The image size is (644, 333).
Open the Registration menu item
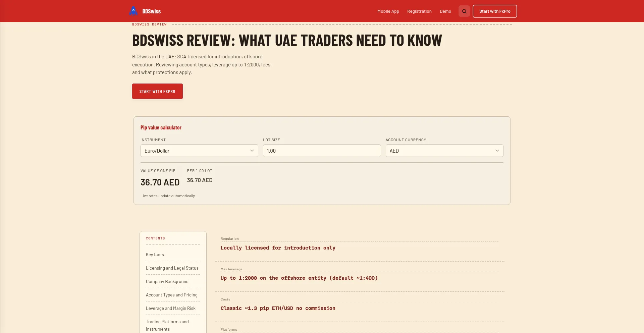point(419,11)
